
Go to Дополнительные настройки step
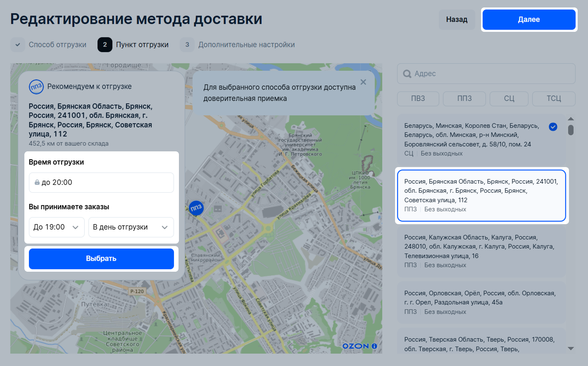[246, 45]
